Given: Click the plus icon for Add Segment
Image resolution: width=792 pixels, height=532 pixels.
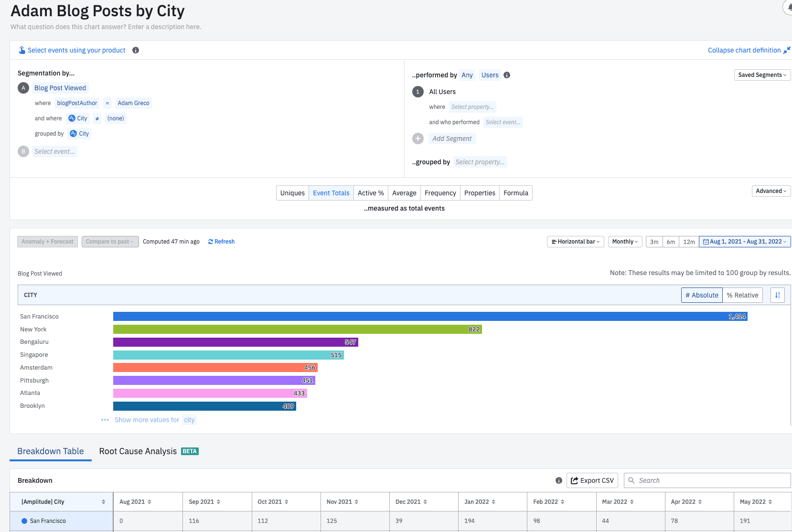Looking at the screenshot, I should click(x=418, y=138).
